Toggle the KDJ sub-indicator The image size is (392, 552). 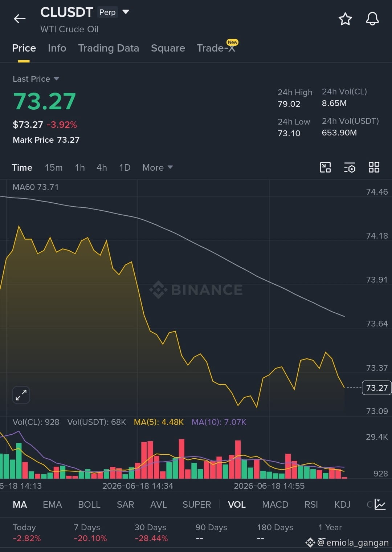tap(342, 504)
